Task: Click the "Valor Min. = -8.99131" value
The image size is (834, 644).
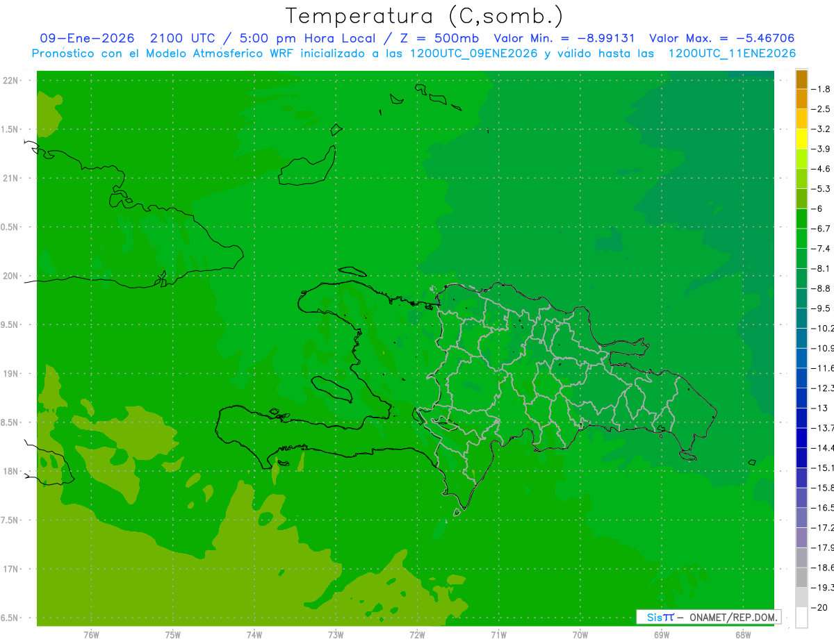Action: 564,38
